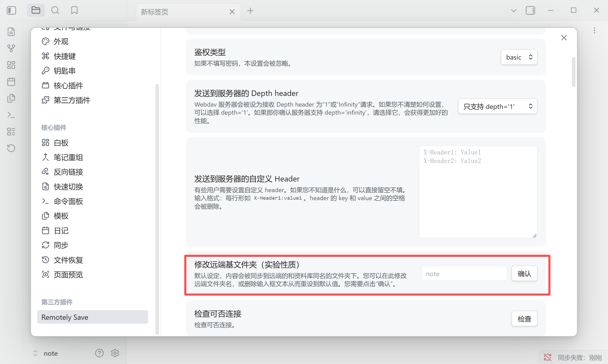Open the canvas icon in left ribbon
The image size is (608, 364).
coord(11,65)
